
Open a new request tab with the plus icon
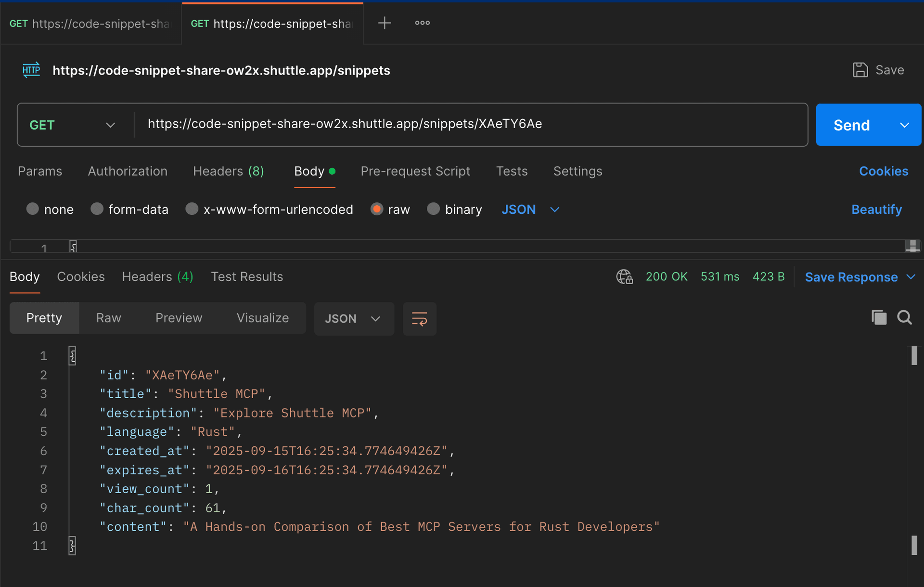tap(385, 23)
